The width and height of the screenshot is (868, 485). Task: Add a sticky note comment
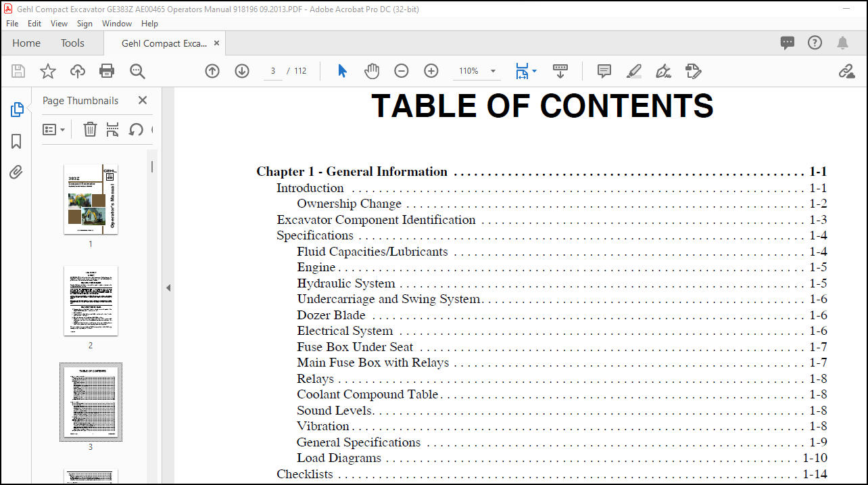(x=604, y=71)
